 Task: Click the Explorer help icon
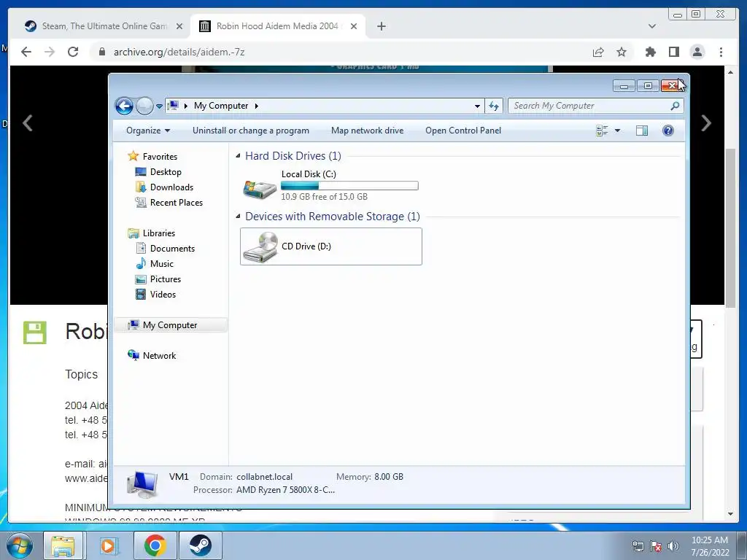[668, 131]
